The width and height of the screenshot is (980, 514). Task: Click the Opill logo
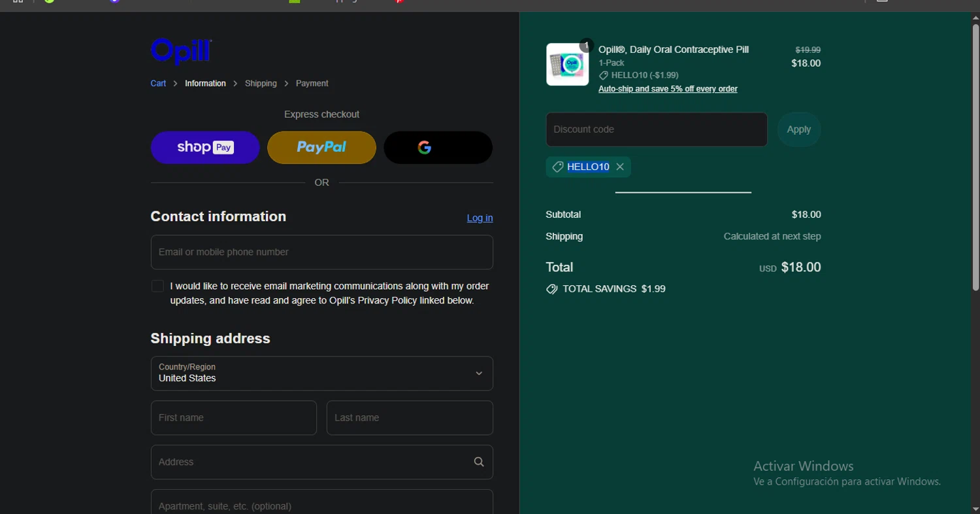coord(181,52)
